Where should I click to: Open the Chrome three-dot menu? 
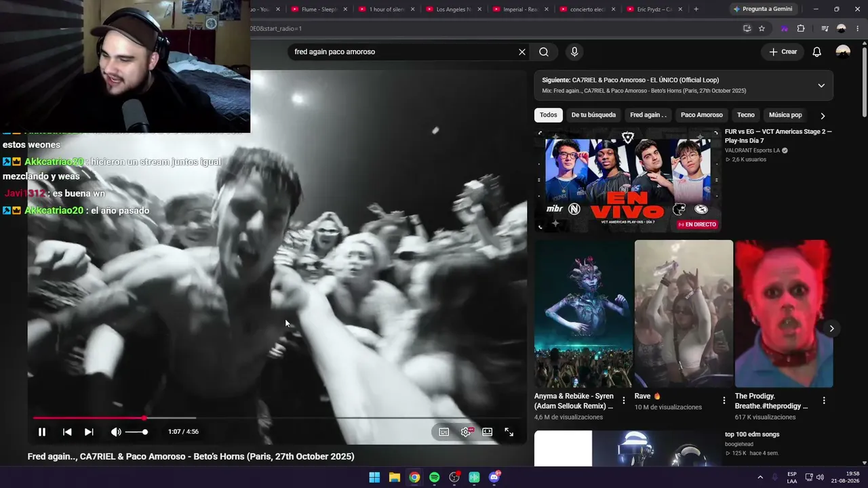(857, 28)
